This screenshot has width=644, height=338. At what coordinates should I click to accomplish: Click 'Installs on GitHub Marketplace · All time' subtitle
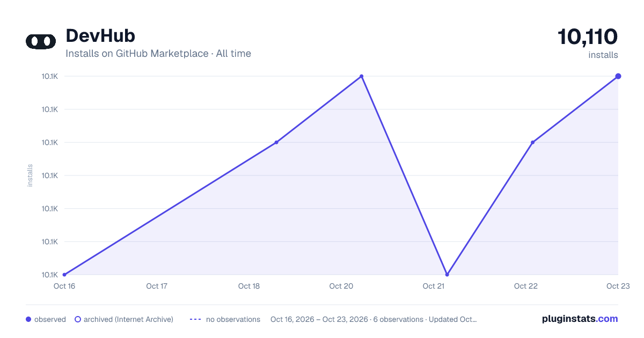(158, 54)
